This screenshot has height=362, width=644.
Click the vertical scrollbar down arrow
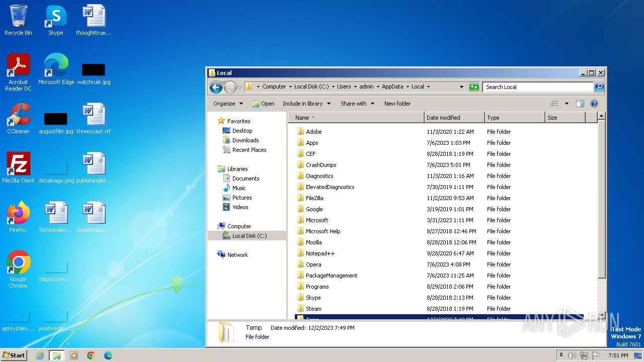[x=601, y=316]
